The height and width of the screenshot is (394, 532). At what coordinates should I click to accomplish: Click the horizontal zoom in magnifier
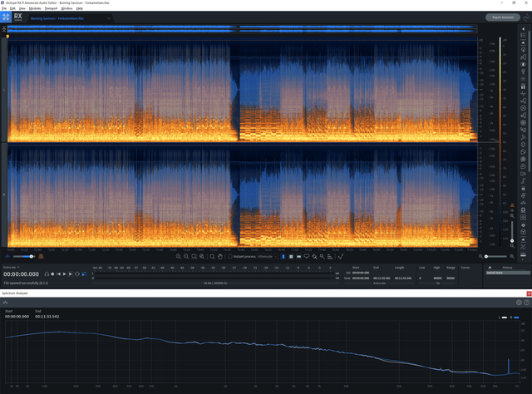point(512,257)
